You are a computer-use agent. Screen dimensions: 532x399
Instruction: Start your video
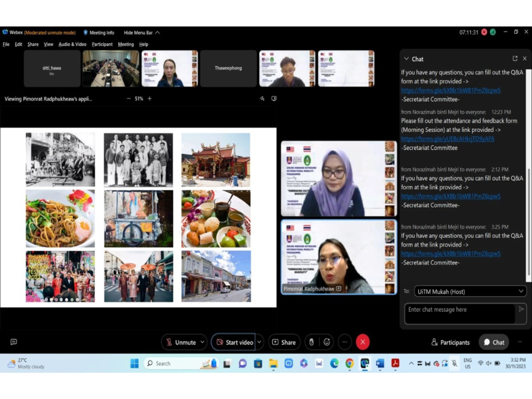click(x=236, y=342)
